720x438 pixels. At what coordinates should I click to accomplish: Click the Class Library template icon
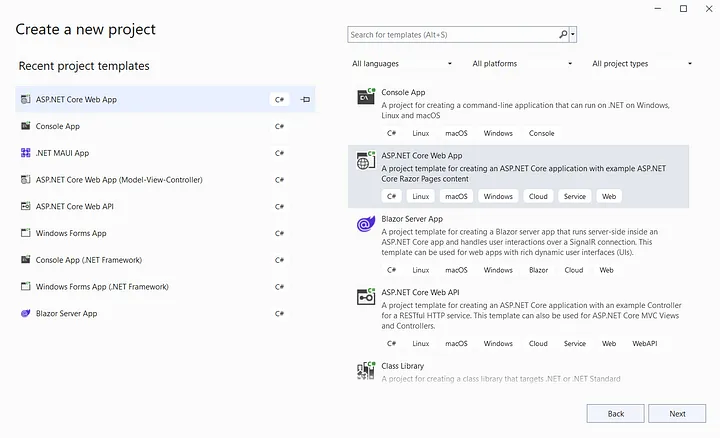366,371
